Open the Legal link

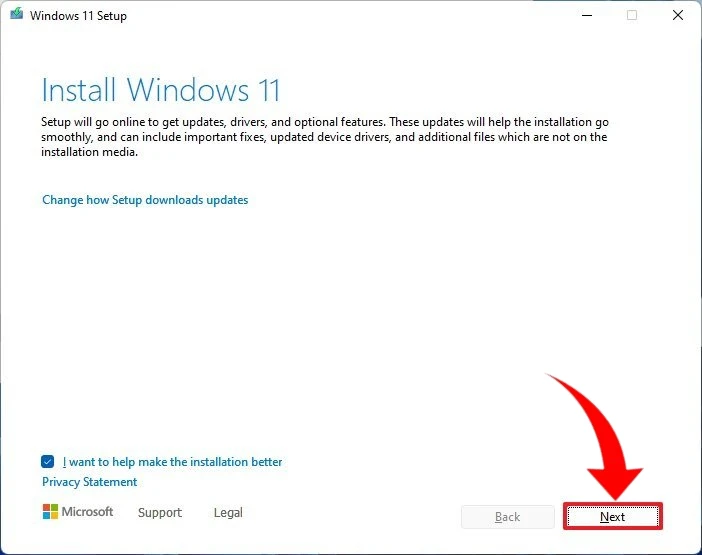tap(228, 512)
